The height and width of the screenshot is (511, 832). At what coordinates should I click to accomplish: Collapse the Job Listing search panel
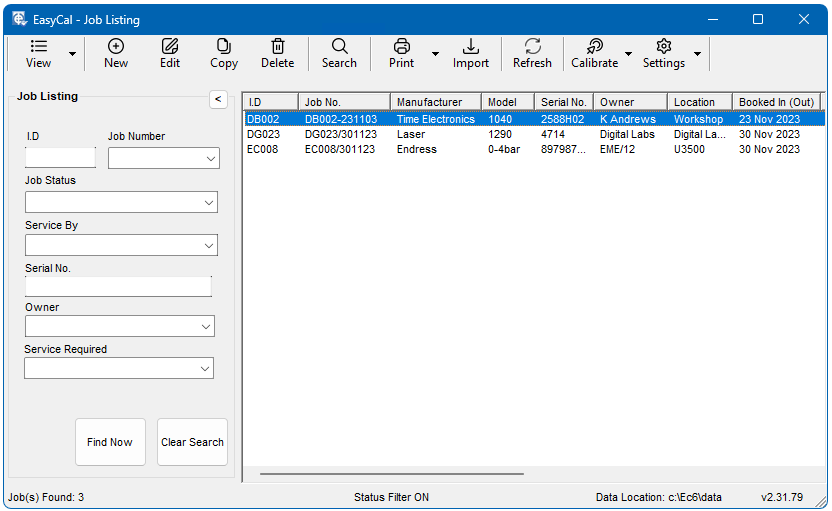pyautogui.click(x=218, y=98)
